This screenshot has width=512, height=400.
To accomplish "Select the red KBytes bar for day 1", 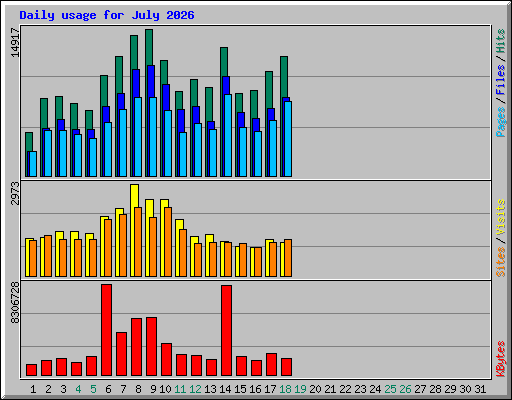I will coord(32,370).
